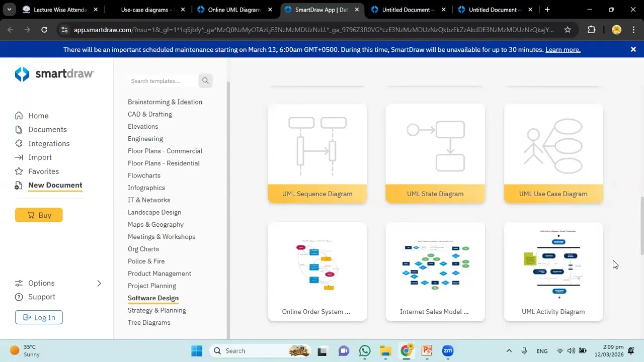Switch to Online UML Diagram tab
Screen dimensions: 644x362
coord(234,10)
